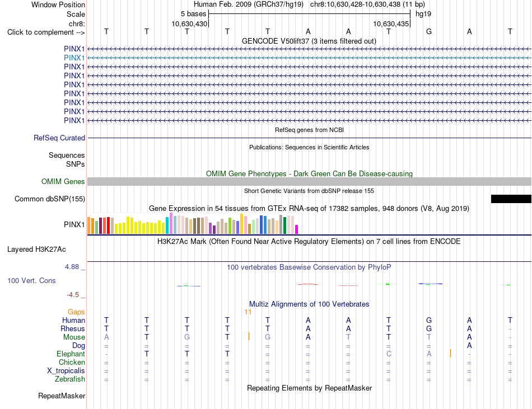This screenshot has height=409, width=532.
Task: Click the 'C' base in the Elephant row
Action: pyautogui.click(x=389, y=354)
